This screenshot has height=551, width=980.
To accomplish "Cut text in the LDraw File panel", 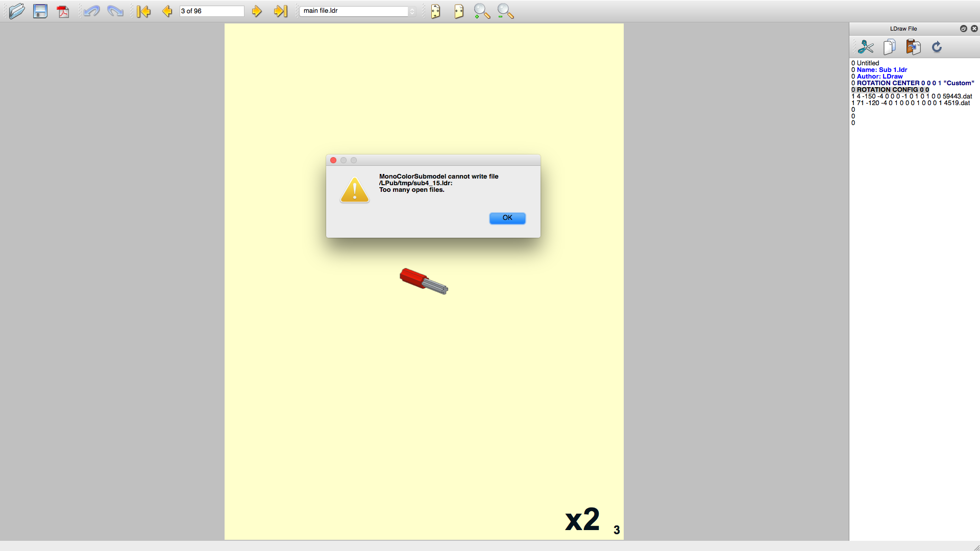I will click(x=866, y=46).
